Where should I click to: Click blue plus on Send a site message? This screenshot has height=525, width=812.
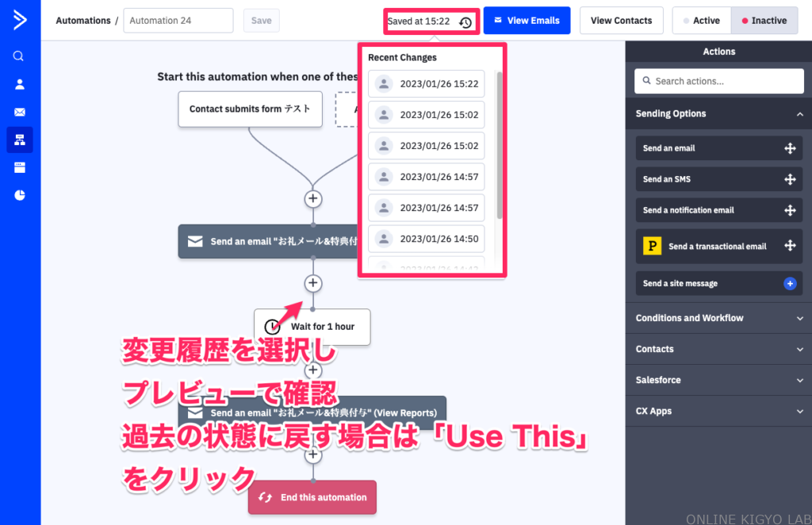click(x=790, y=283)
